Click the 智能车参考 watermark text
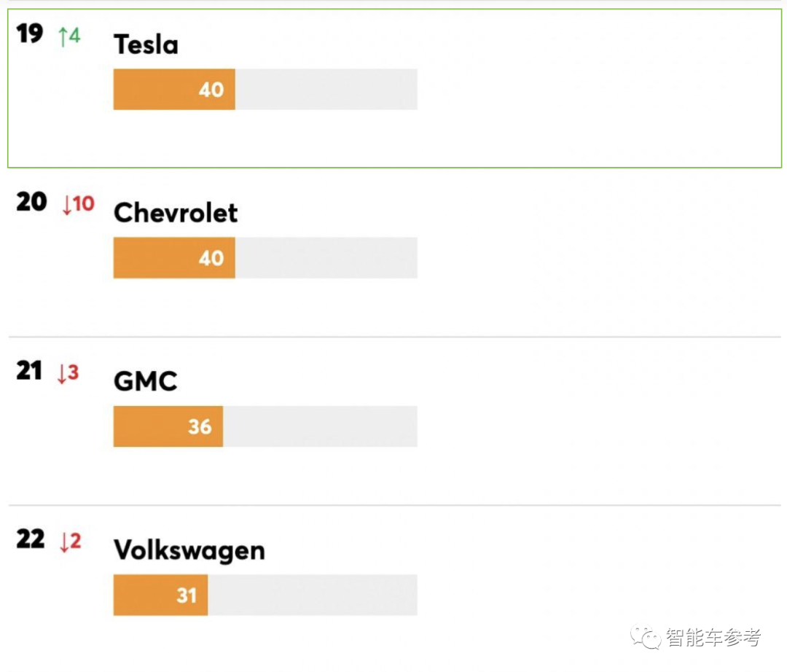Image resolution: width=787 pixels, height=672 pixels. [x=713, y=638]
